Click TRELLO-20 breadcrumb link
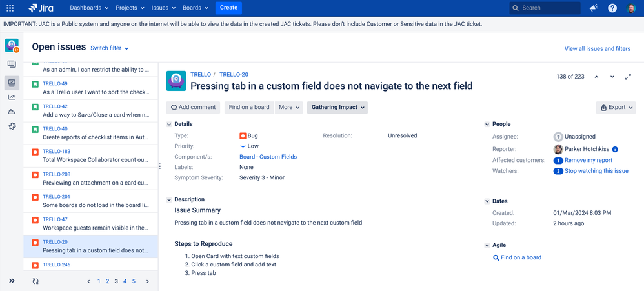This screenshot has width=644, height=291. [x=234, y=75]
